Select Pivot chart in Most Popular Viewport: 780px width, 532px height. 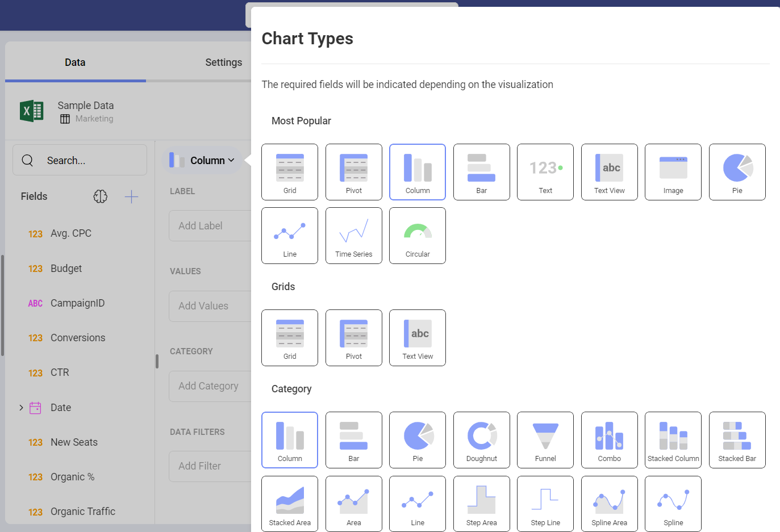point(354,172)
